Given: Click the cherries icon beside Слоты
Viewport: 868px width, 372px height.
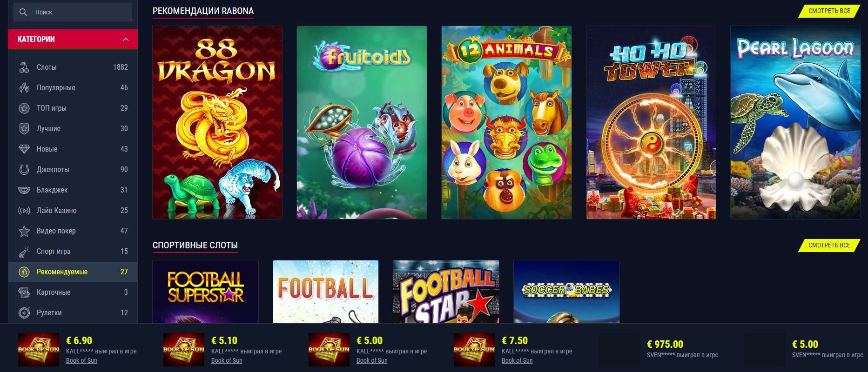Looking at the screenshot, I should [24, 67].
